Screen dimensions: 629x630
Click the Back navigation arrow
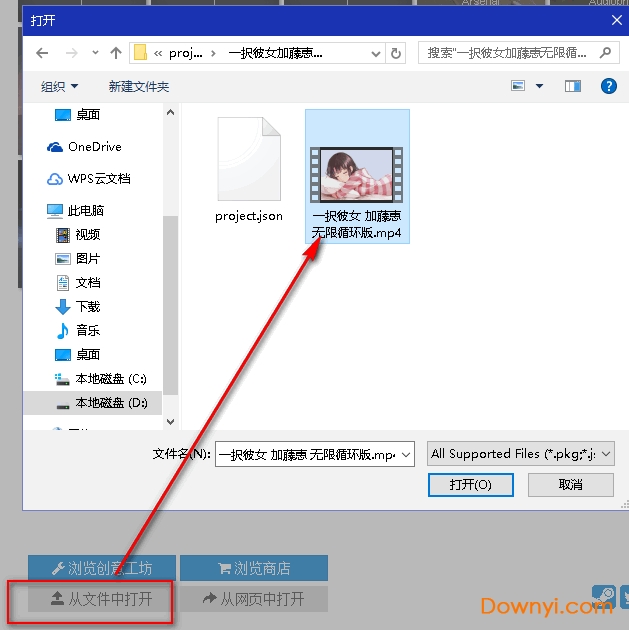43,53
